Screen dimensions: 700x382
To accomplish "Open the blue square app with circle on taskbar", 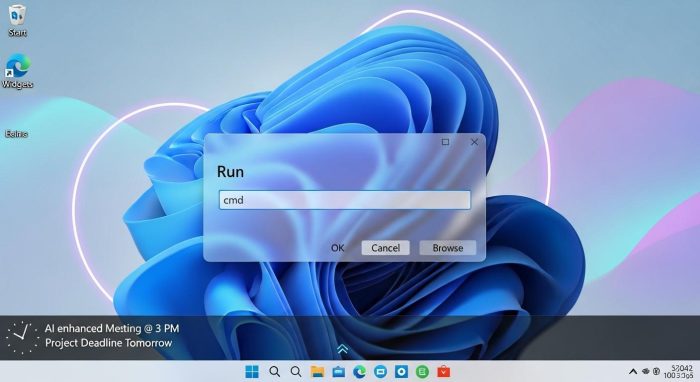I will coord(401,371).
